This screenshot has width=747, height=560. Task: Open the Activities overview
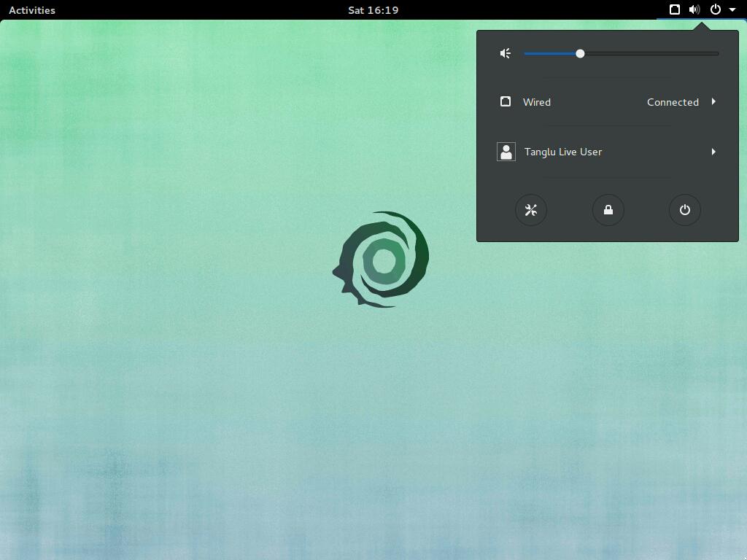pos(32,10)
